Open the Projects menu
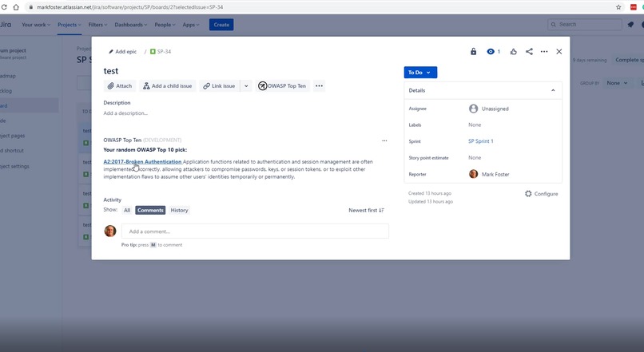This screenshot has height=352, width=644. [x=69, y=25]
